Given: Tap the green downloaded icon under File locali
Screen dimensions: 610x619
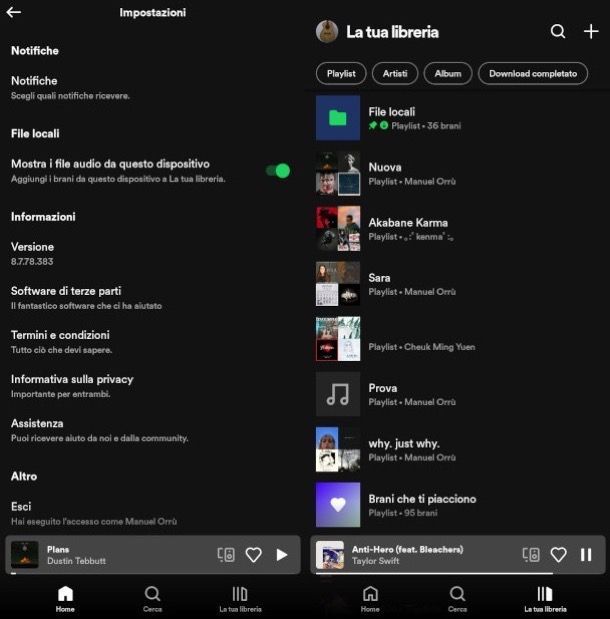Looking at the screenshot, I should point(384,126).
